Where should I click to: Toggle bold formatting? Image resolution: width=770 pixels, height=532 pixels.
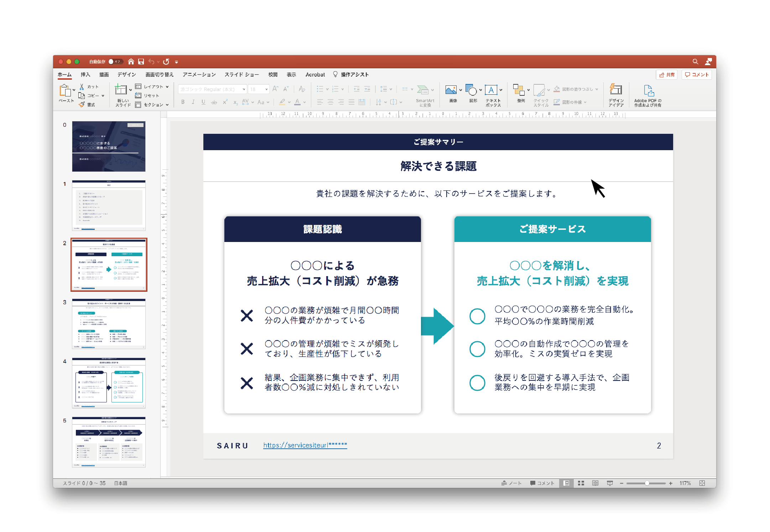click(183, 102)
